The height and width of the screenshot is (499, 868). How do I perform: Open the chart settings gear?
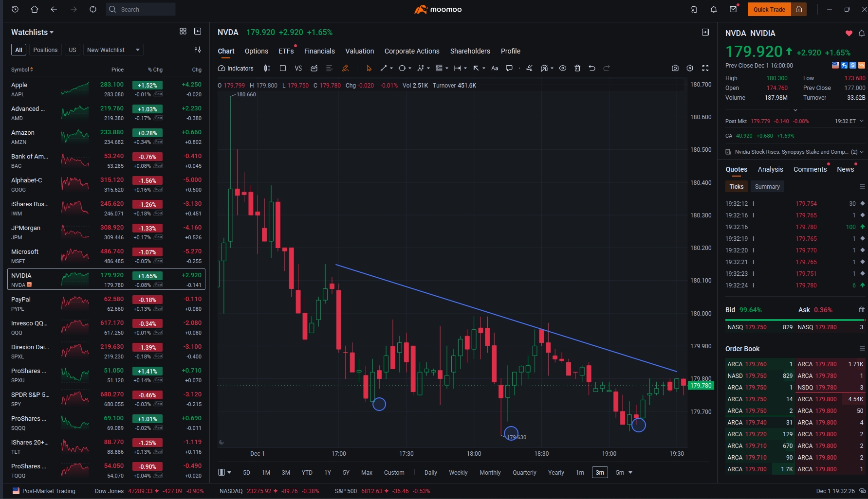point(690,69)
